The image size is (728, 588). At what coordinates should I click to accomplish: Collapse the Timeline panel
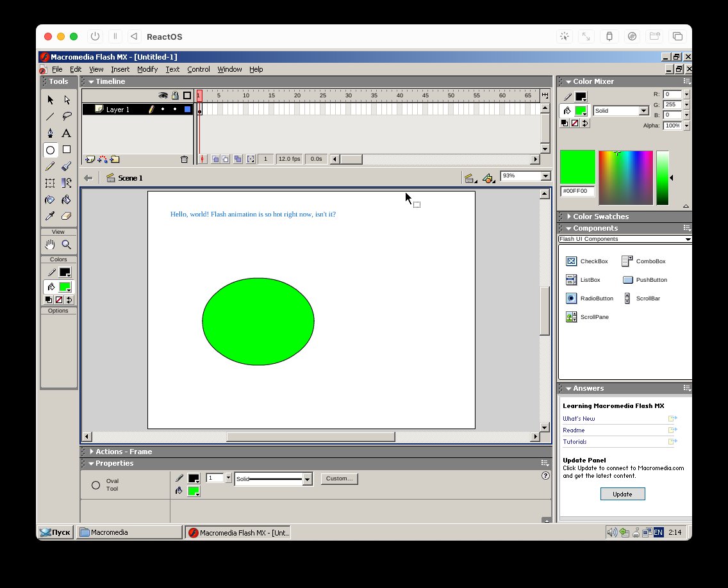pos(91,82)
